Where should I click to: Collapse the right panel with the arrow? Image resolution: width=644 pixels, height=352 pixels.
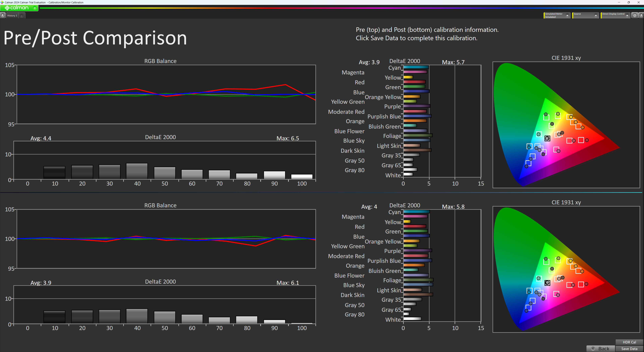point(641,15)
